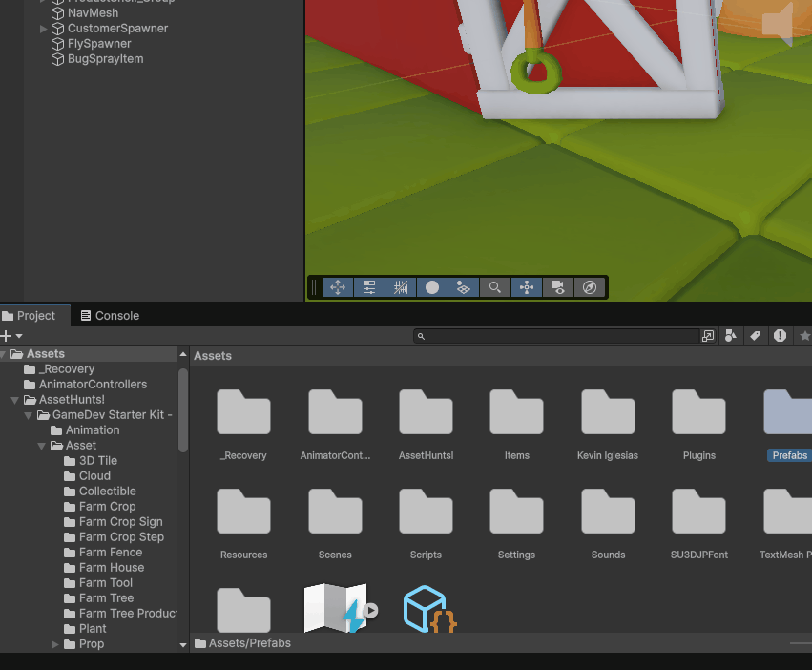Viewport: 812px width, 670px height.
Task: Click the Project search input field
Action: click(563, 336)
